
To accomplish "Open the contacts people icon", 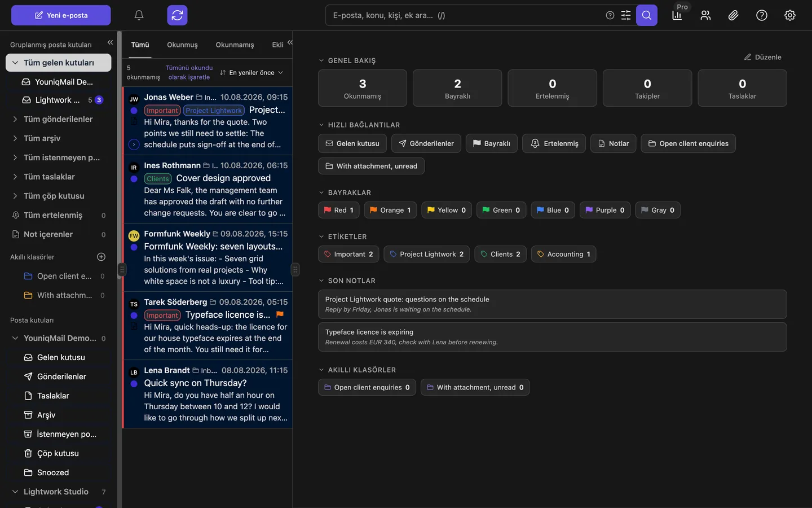I will 705,15.
